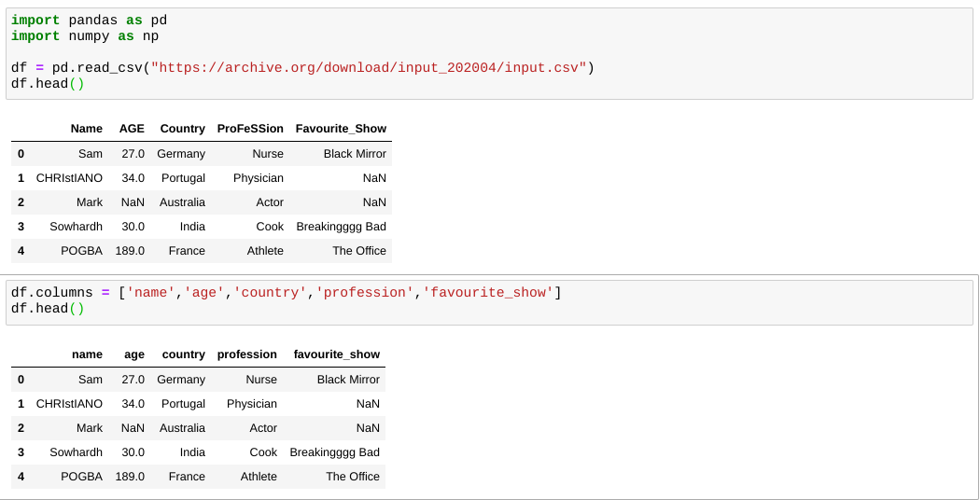Select the lowercase 'country' column header

183,354
